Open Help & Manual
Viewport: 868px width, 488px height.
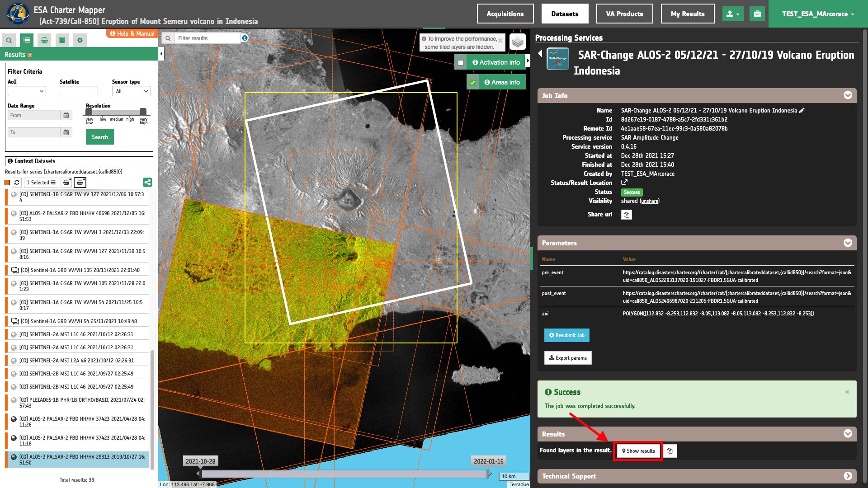(132, 33)
